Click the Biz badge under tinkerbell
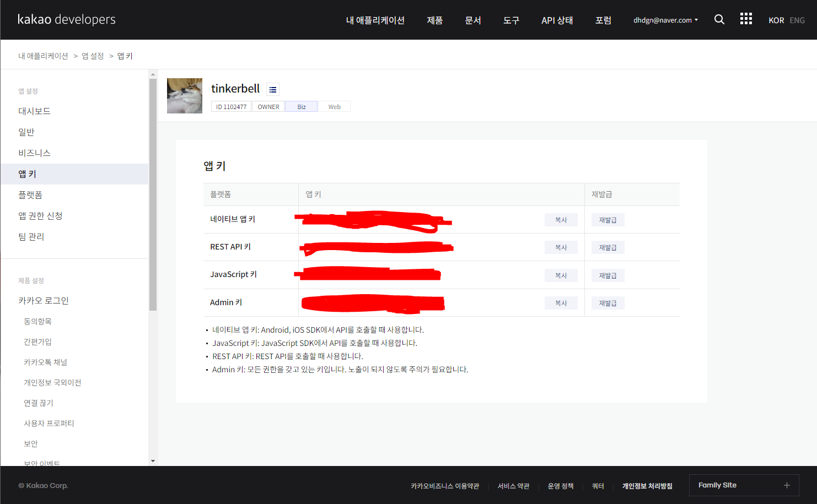 [x=302, y=107]
